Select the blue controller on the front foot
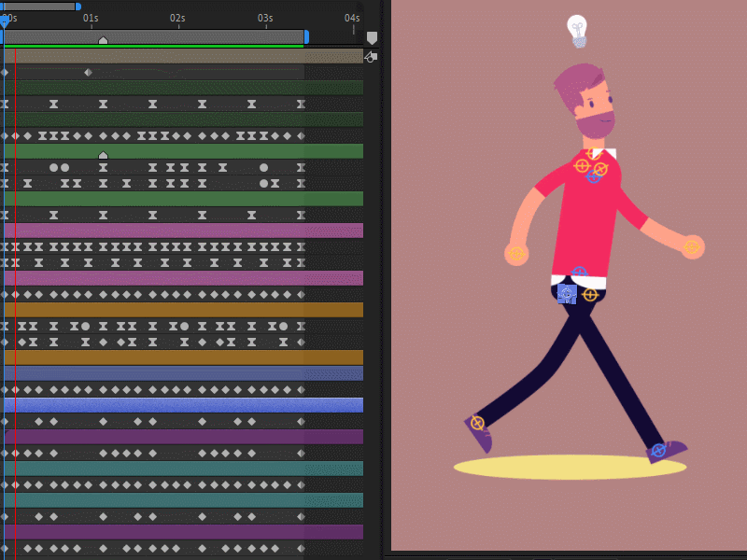 [x=658, y=450]
